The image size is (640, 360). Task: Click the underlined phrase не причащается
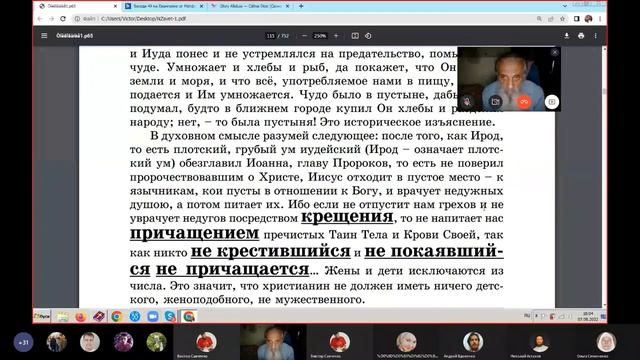pos(233,269)
